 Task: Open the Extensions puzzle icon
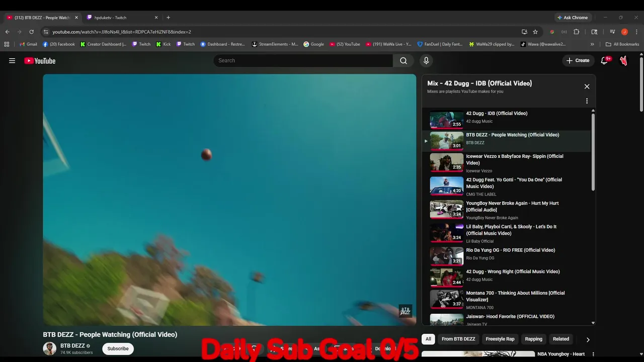coord(577,32)
